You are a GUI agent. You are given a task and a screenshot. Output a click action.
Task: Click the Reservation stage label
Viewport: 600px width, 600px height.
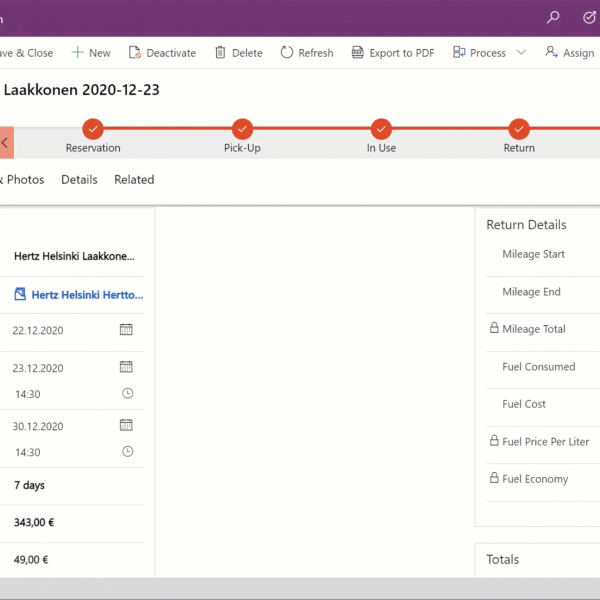point(93,148)
